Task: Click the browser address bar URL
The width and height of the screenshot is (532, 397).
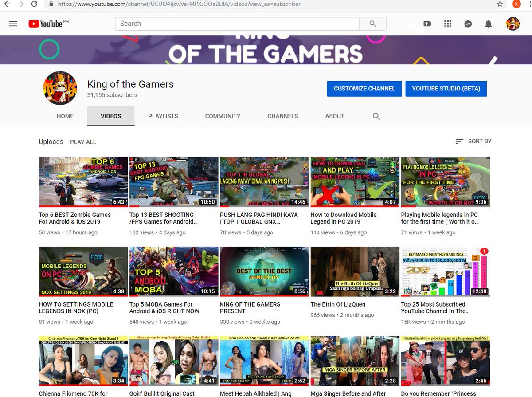Action: (179, 4)
